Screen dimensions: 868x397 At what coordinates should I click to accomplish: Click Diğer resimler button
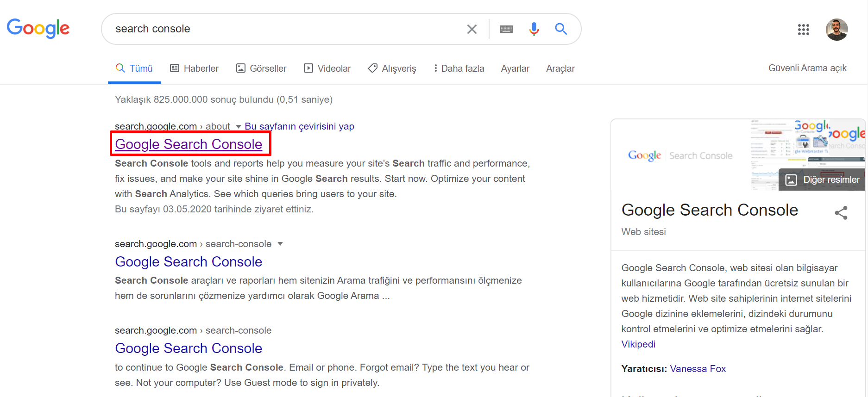822,180
